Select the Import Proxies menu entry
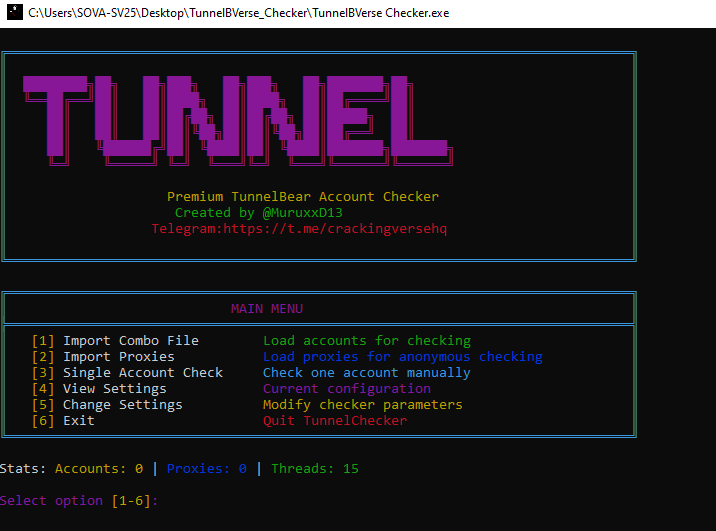 pos(118,357)
